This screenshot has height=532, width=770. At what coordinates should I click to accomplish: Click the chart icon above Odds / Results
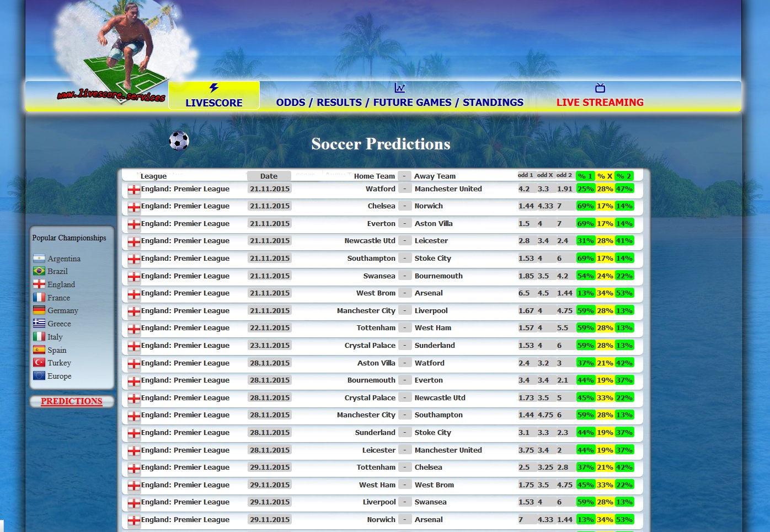pyautogui.click(x=400, y=88)
